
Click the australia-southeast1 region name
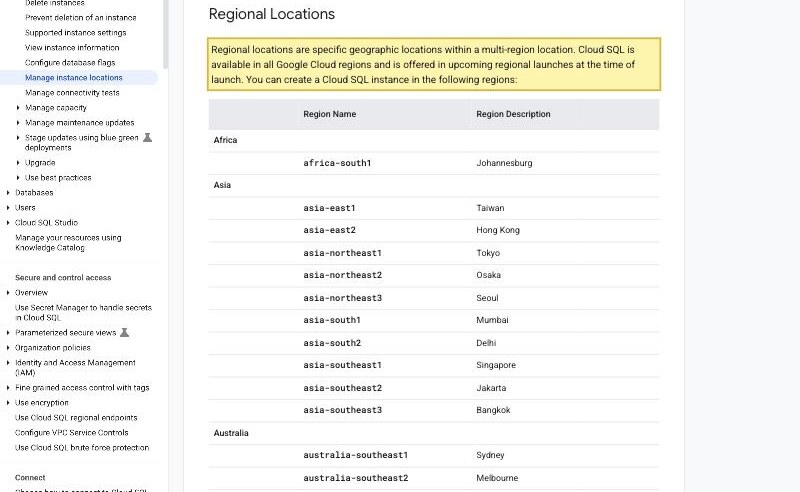tap(356, 455)
